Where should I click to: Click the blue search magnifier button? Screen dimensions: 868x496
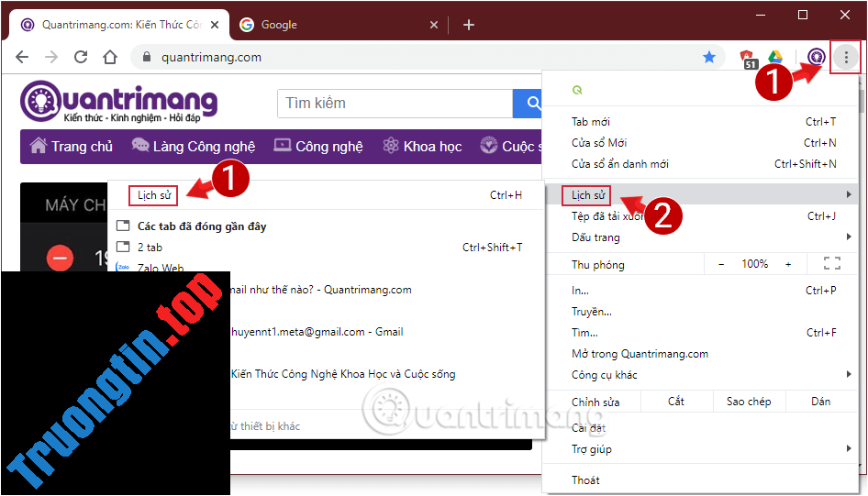[x=529, y=103]
